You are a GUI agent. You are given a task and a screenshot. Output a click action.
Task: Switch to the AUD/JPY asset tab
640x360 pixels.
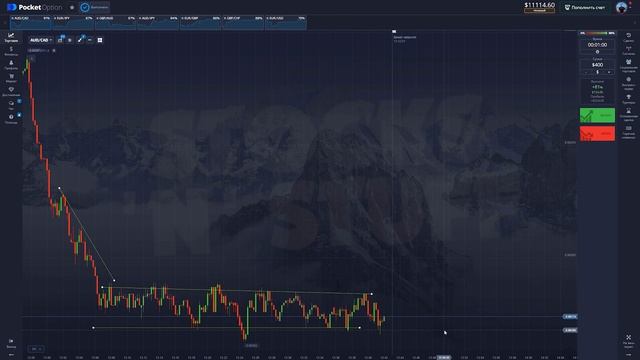click(158, 23)
